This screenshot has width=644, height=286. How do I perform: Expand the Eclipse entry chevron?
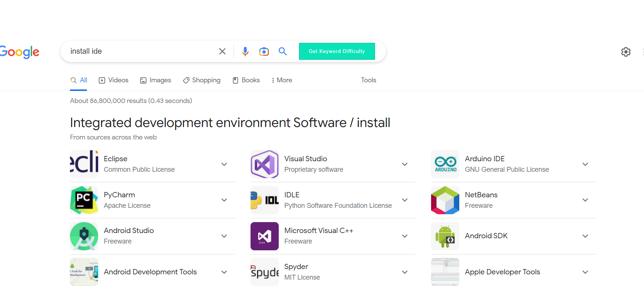[224, 164]
